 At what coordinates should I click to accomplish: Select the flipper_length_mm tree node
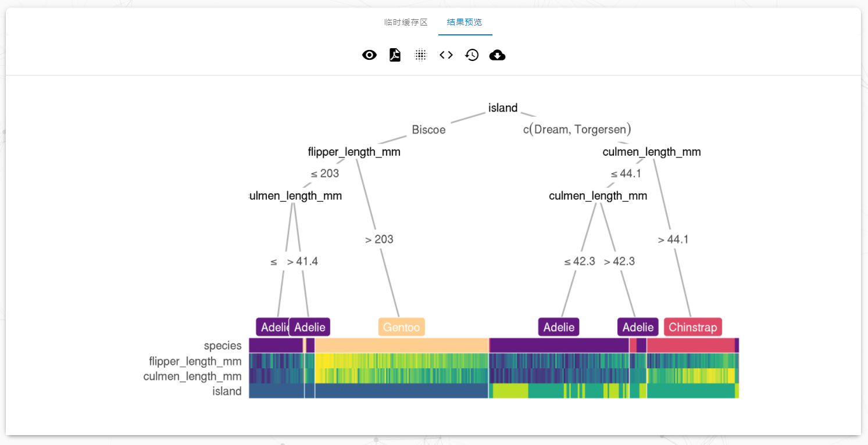coord(354,152)
